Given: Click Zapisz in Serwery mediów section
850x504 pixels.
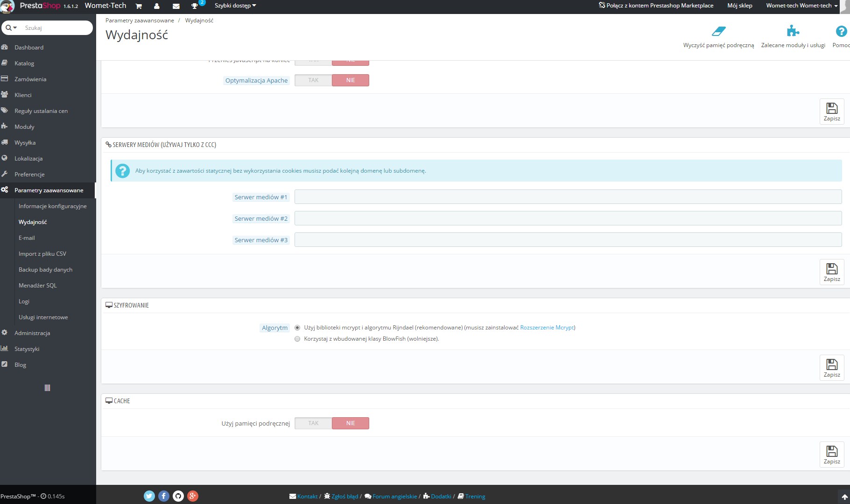Looking at the screenshot, I should click(x=832, y=272).
